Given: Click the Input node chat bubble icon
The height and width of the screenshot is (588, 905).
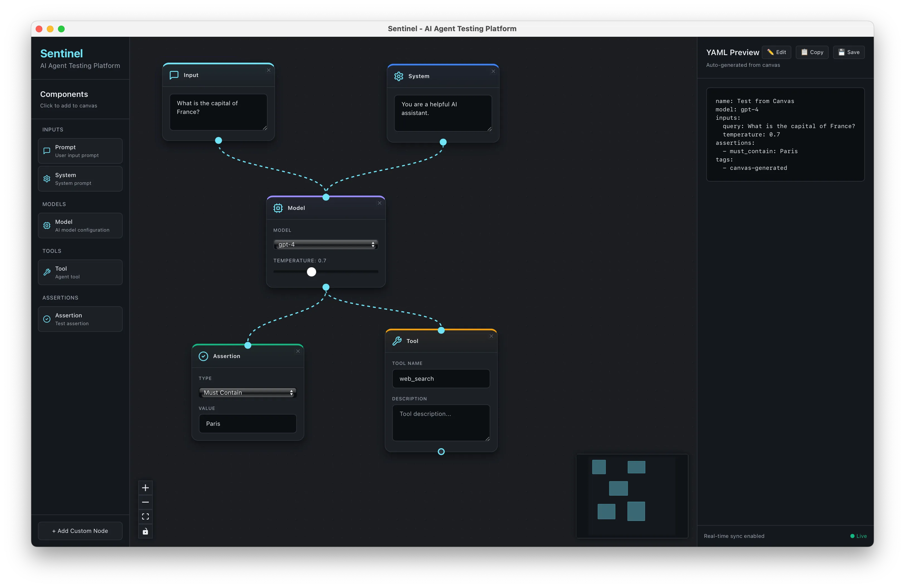Looking at the screenshot, I should [174, 75].
